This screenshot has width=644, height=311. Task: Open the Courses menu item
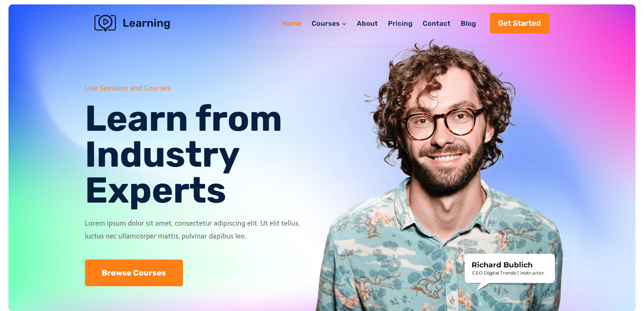[326, 23]
